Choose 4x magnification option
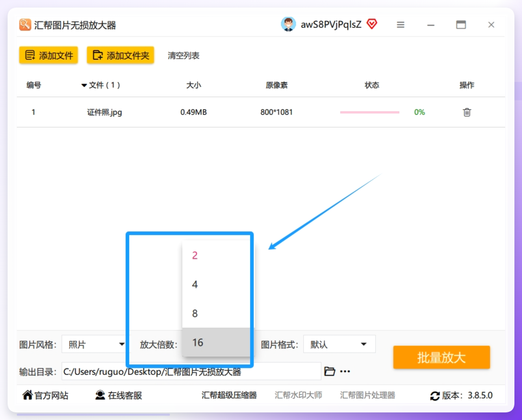522x420 pixels. 216,284
